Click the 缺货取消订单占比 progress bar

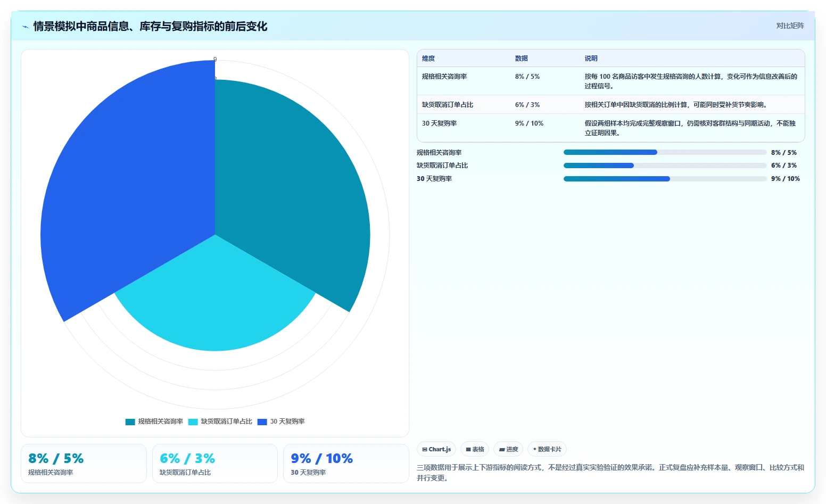tap(665, 166)
